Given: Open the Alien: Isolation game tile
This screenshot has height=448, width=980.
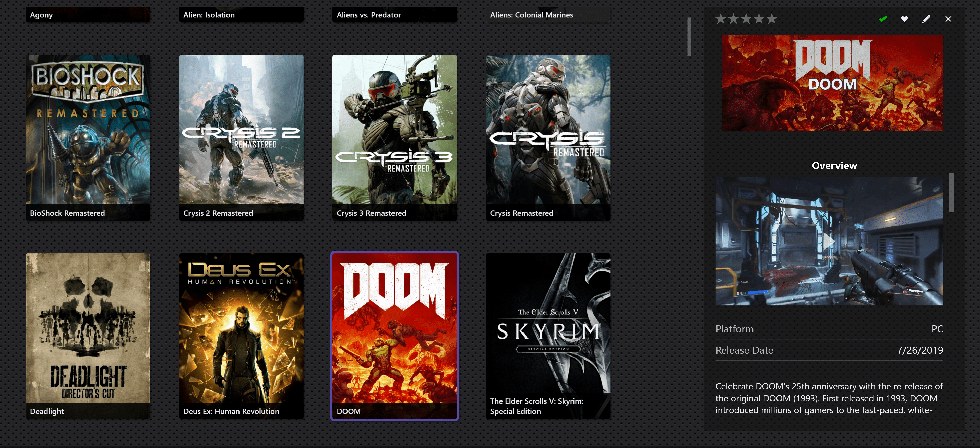Looking at the screenshot, I should pos(241,15).
